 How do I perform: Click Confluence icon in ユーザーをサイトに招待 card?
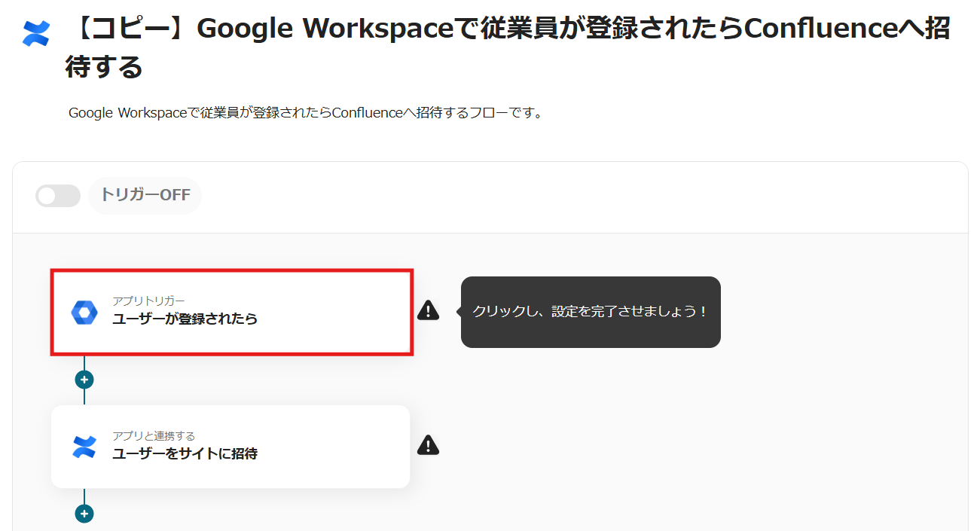pyautogui.click(x=84, y=447)
